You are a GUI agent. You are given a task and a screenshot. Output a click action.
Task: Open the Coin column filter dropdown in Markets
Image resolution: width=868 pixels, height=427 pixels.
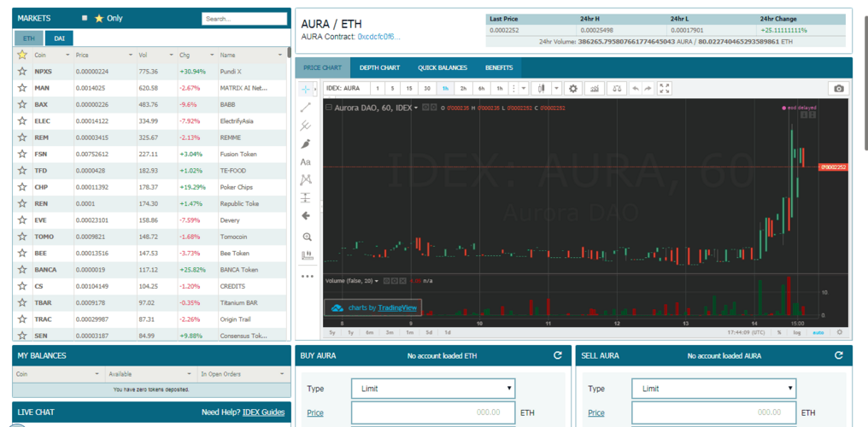[x=67, y=56]
